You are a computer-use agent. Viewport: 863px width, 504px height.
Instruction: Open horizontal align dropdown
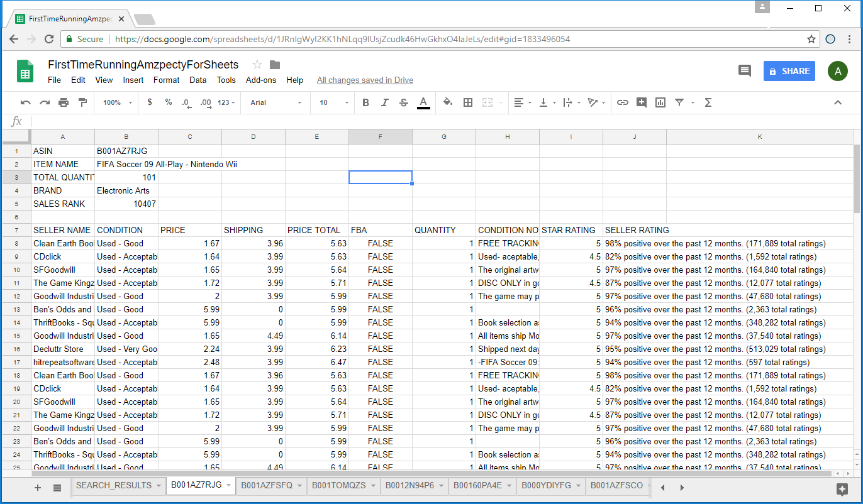tap(523, 102)
